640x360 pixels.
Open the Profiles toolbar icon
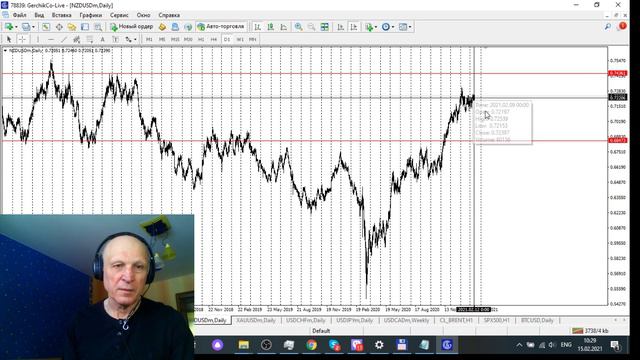click(x=26, y=27)
